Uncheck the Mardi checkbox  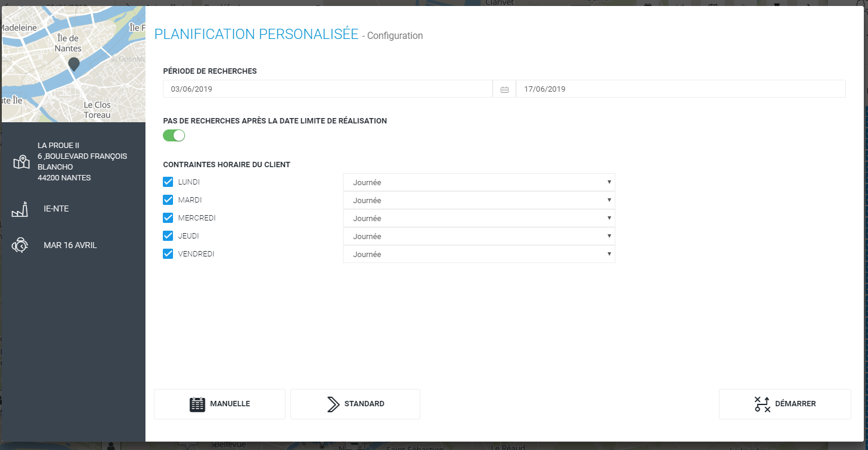click(x=168, y=200)
